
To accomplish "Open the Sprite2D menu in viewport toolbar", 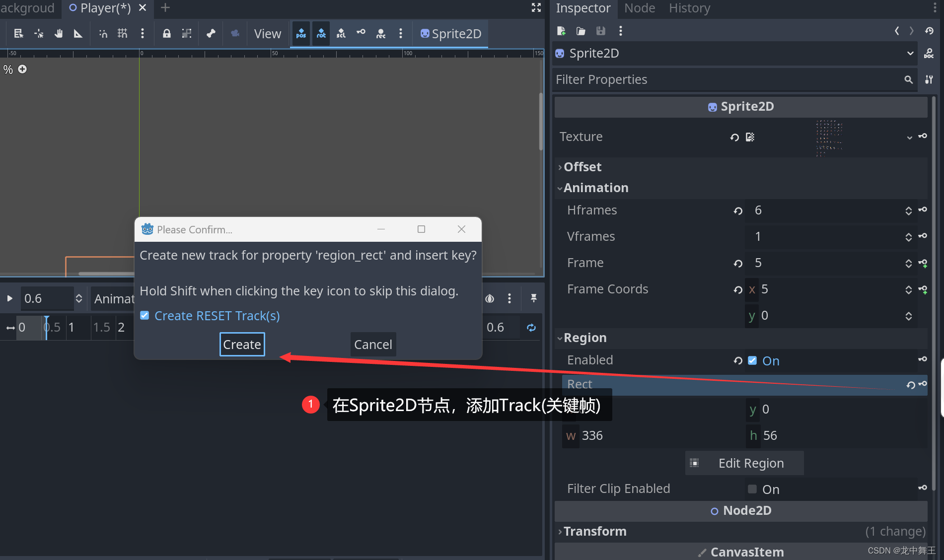I will click(451, 33).
